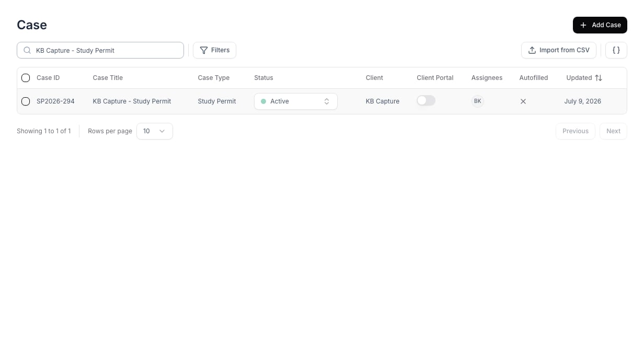The height and width of the screenshot is (347, 644).
Task: Click the Status column header
Action: 263,78
